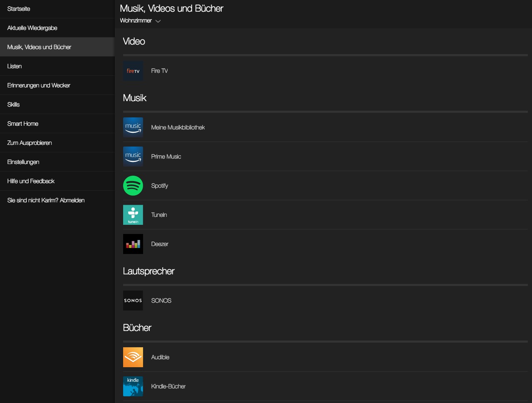
Task: Open Einstellungen in the sidebar
Action: (23, 162)
